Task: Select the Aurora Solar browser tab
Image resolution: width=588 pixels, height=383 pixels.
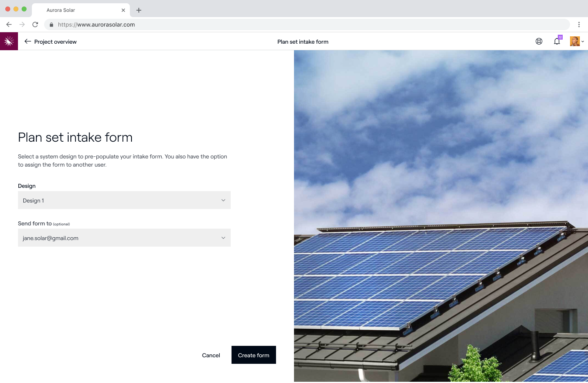Action: coord(81,10)
